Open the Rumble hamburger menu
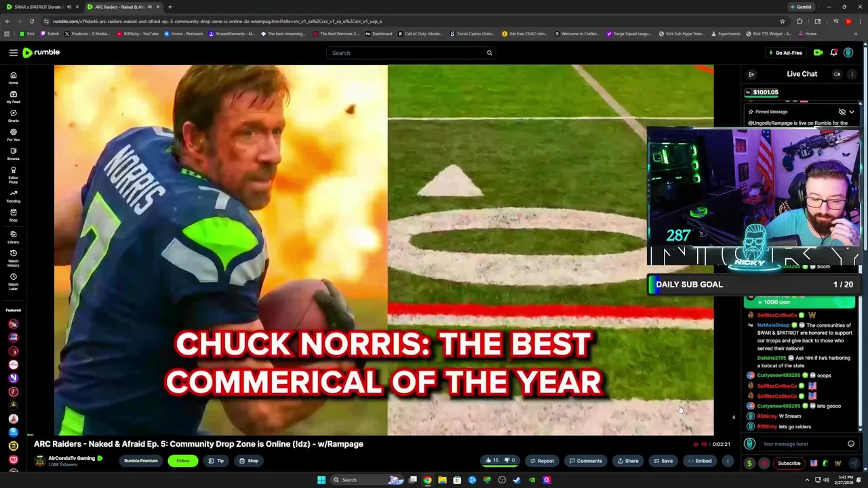Image resolution: width=868 pixels, height=488 pixels. coord(13,53)
